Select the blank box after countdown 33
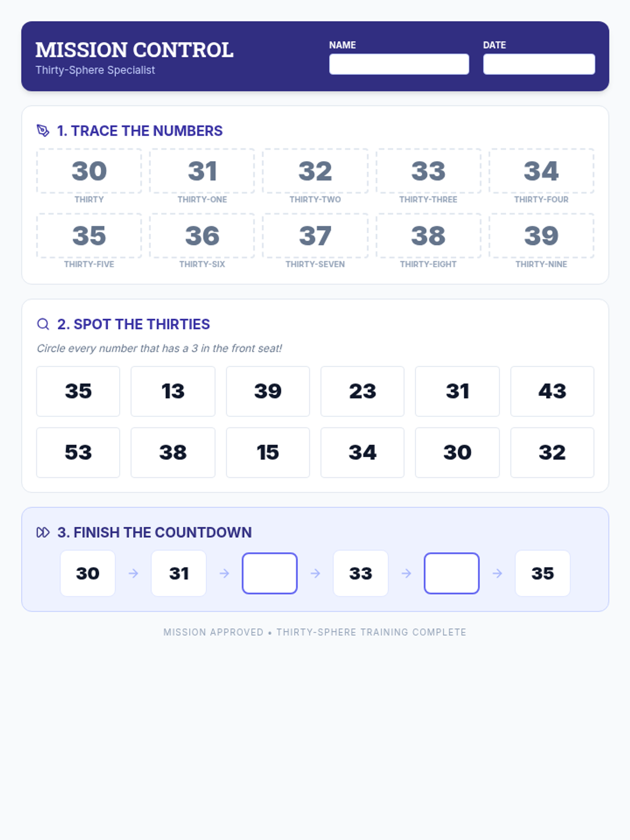Screen dimensions: 630x840 click(451, 573)
